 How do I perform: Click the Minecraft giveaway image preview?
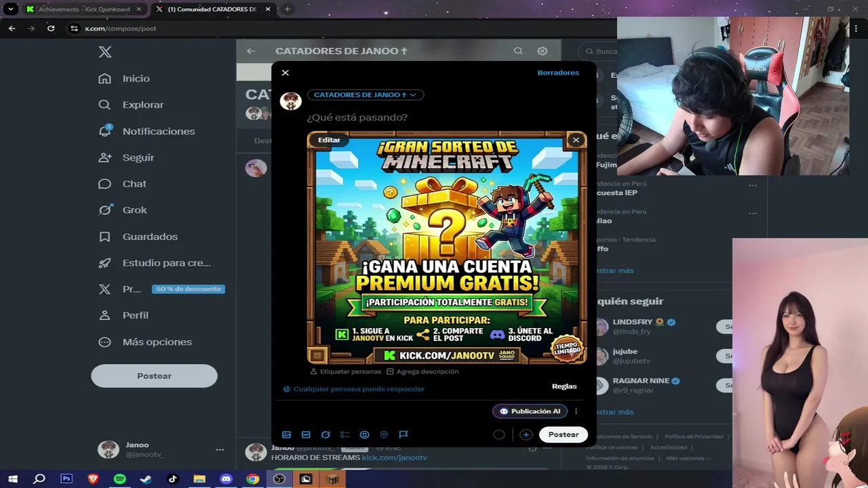447,248
